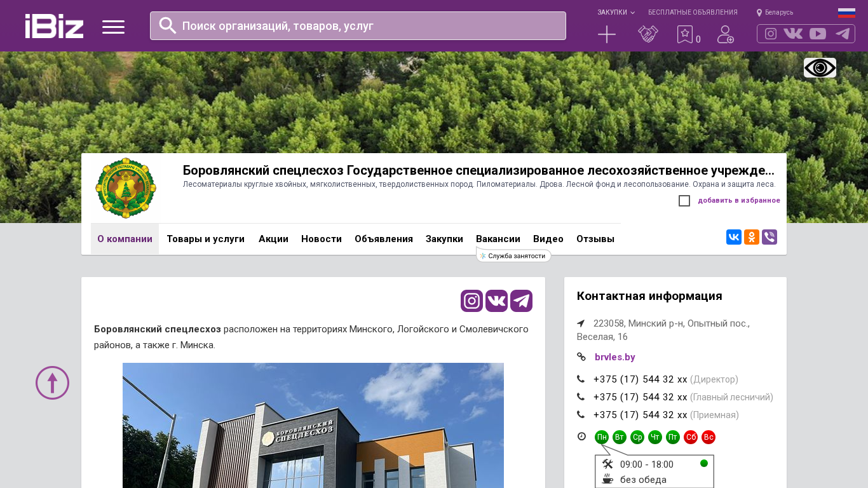View the company Закупки tab

coord(444,239)
